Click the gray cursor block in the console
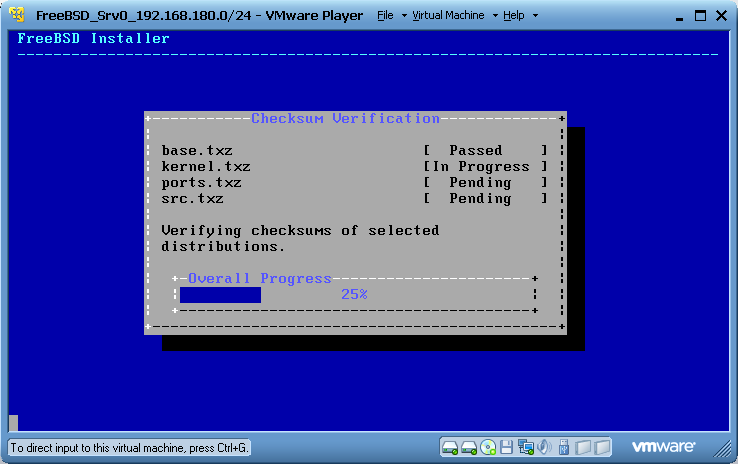Image resolution: width=738 pixels, height=464 pixels. (x=13, y=423)
